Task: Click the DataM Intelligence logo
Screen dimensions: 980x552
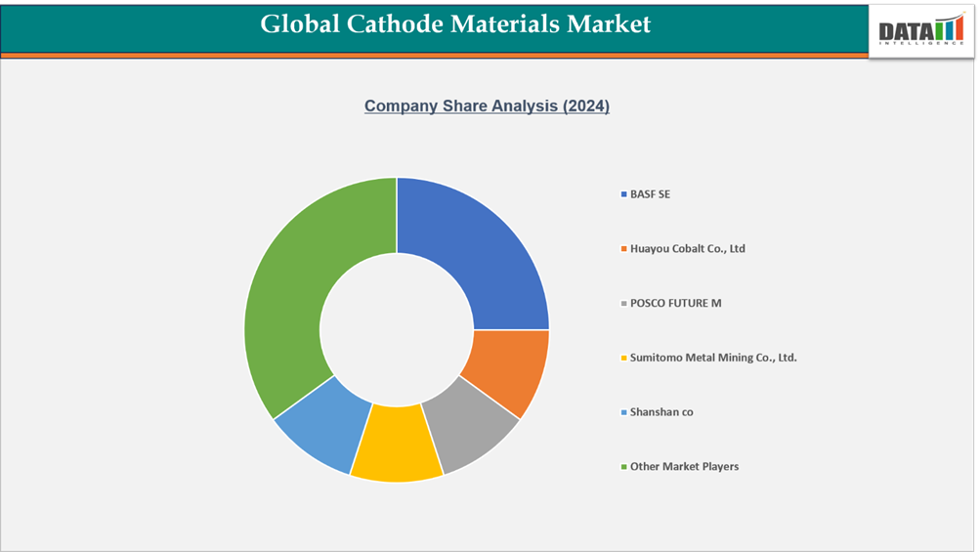Action: (x=921, y=29)
